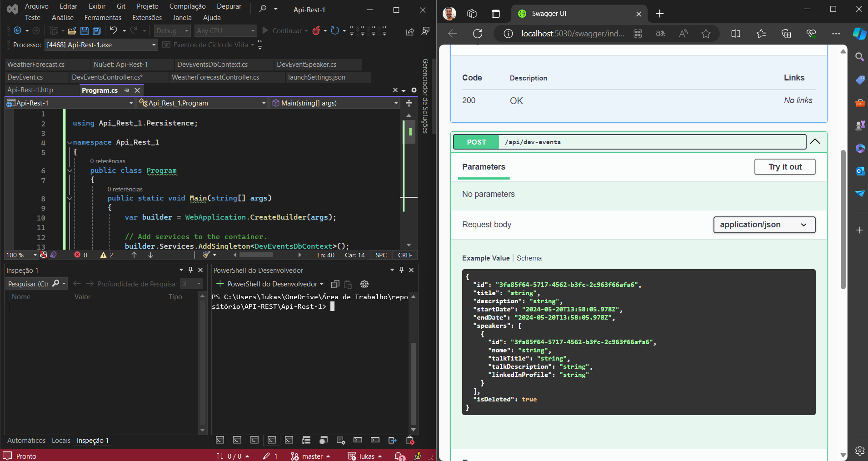Open Edge Settings and more ellipsis

[x=836, y=34]
